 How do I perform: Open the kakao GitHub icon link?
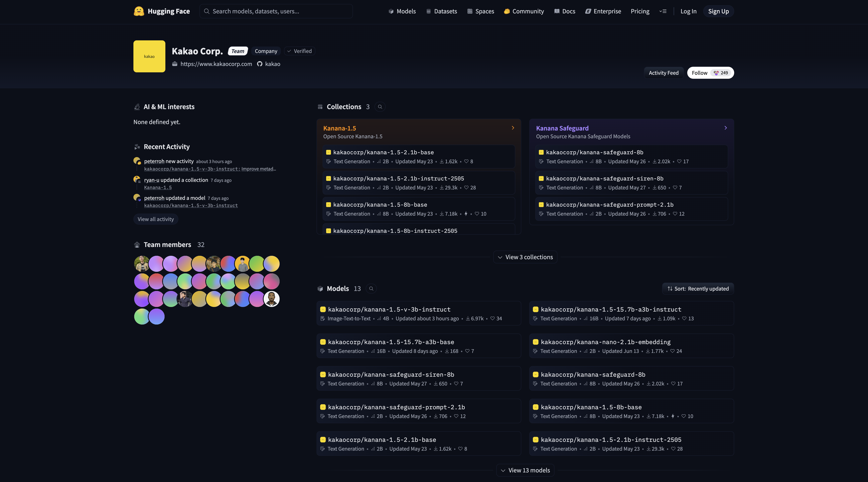(x=259, y=64)
